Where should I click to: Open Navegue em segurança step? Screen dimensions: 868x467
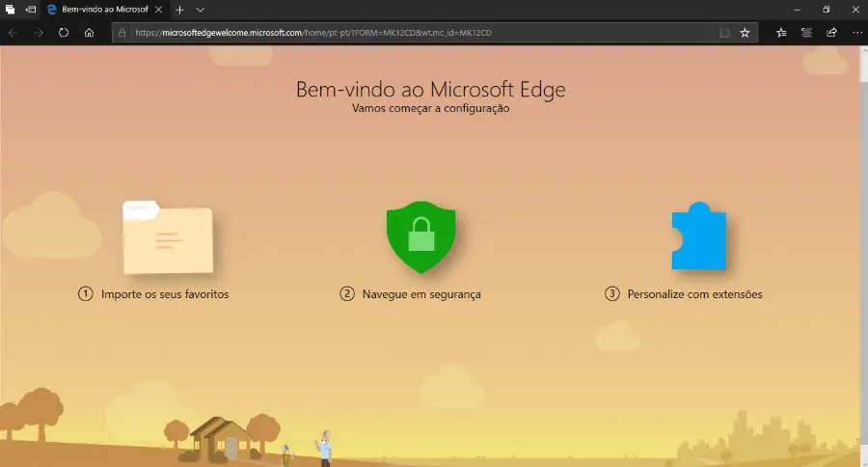[x=410, y=294]
